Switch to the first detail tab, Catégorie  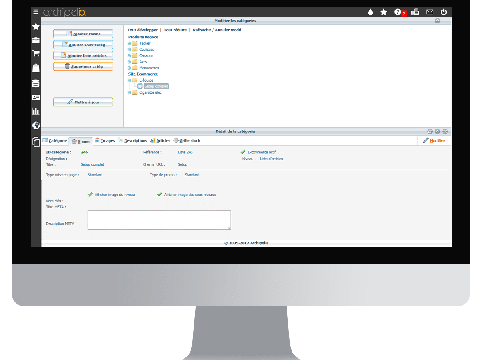[x=55, y=141]
